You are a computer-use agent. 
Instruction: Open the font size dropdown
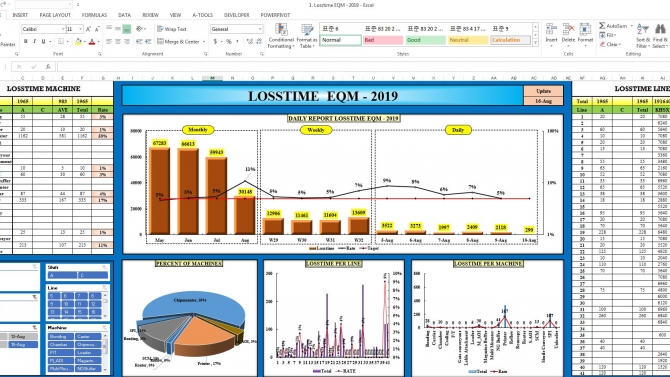coord(80,29)
